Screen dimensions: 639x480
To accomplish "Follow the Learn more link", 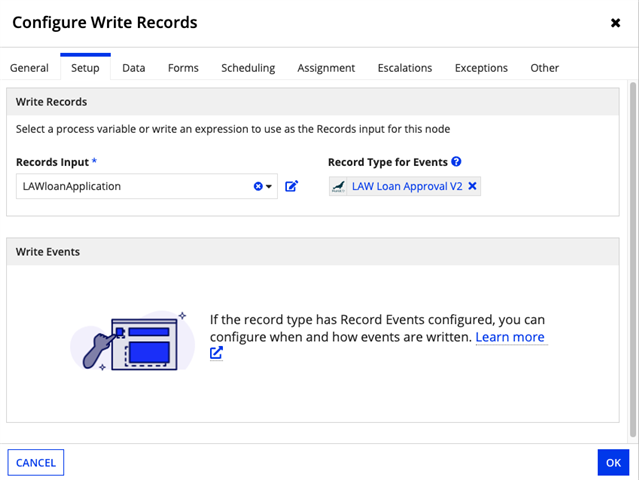I will point(510,337).
